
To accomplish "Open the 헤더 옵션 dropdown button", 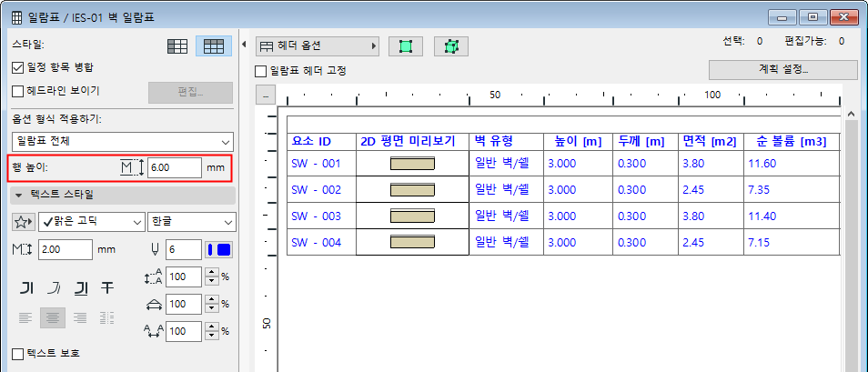I will tap(318, 46).
